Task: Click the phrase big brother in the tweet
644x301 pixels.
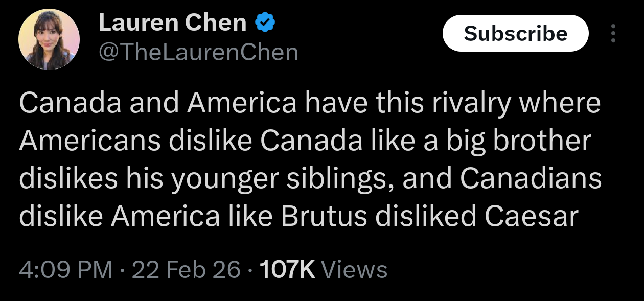Action: tap(531, 142)
